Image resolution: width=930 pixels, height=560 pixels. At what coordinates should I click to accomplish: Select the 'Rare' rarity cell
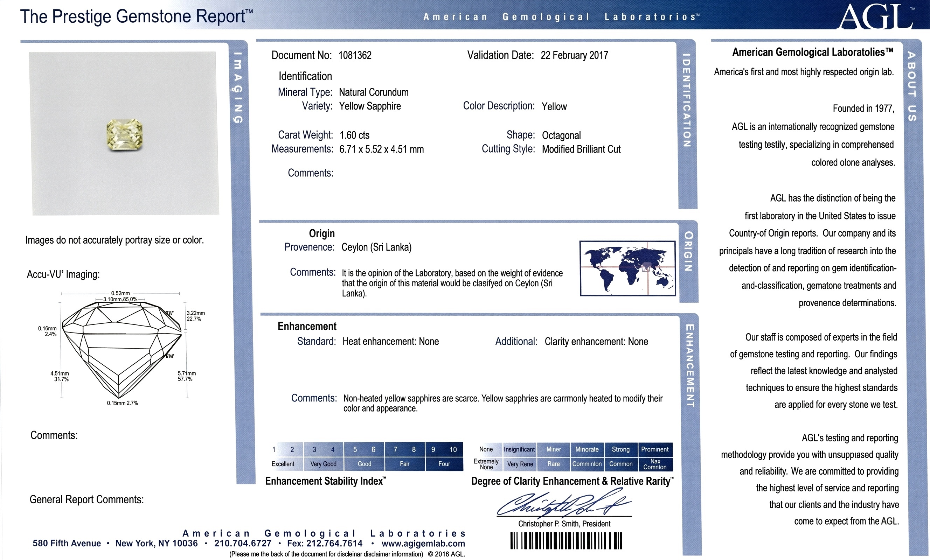[554, 464]
